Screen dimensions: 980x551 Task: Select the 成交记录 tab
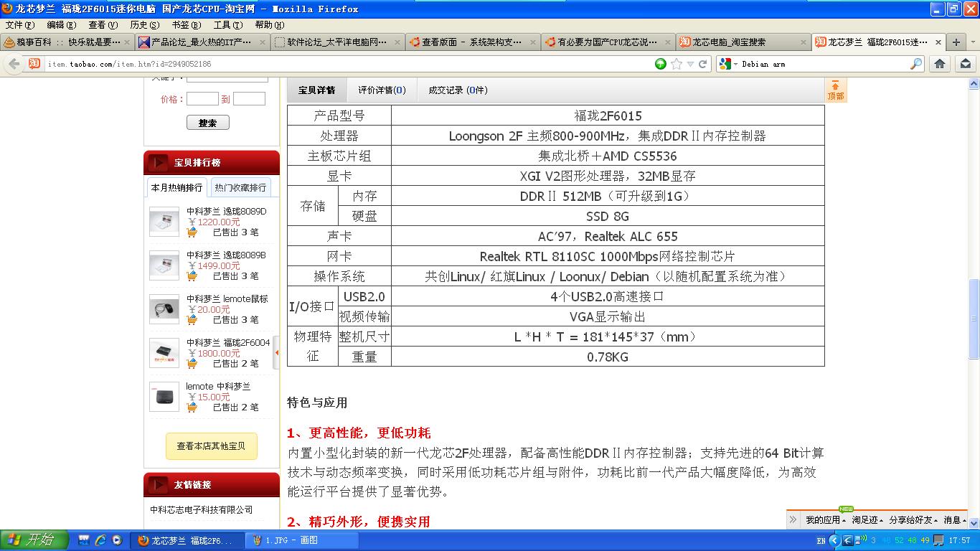click(458, 90)
